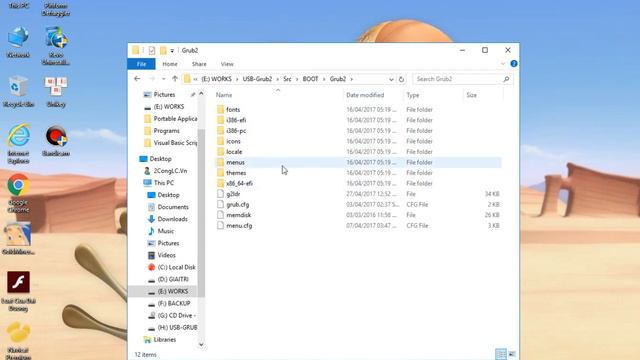
Task: Open (G:) CD Drive in sidebar
Action: click(176, 316)
